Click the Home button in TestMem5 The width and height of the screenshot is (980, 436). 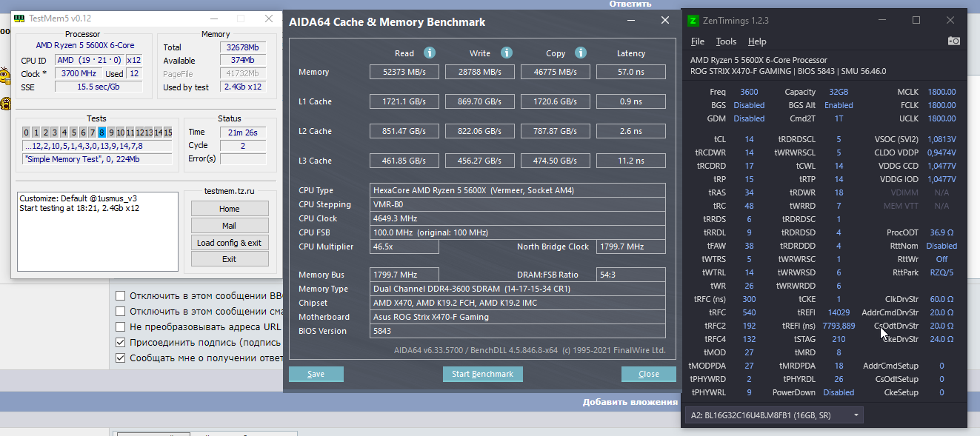[x=229, y=209]
